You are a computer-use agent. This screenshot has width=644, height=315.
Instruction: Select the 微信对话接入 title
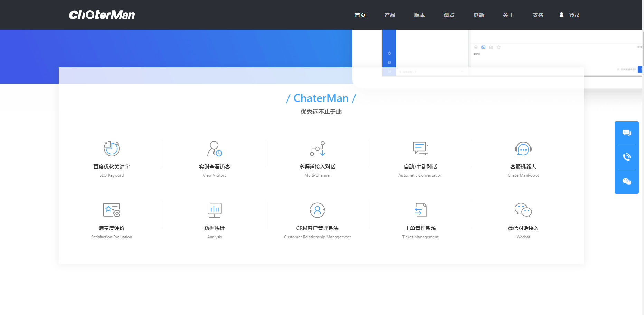click(x=523, y=228)
